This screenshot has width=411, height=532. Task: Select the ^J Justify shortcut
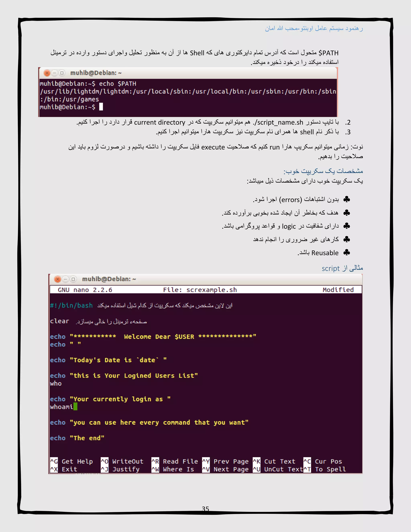coord(120,469)
